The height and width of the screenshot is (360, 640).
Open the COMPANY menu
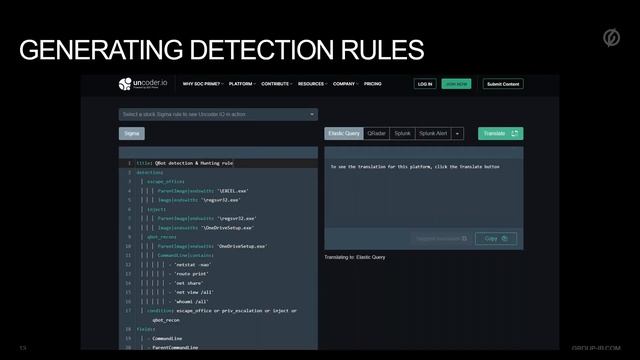click(345, 84)
